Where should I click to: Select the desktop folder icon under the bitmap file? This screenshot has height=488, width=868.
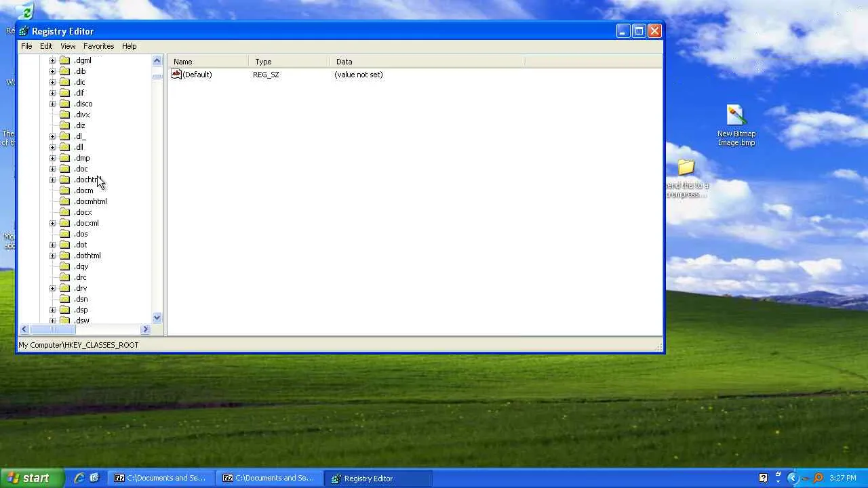686,167
